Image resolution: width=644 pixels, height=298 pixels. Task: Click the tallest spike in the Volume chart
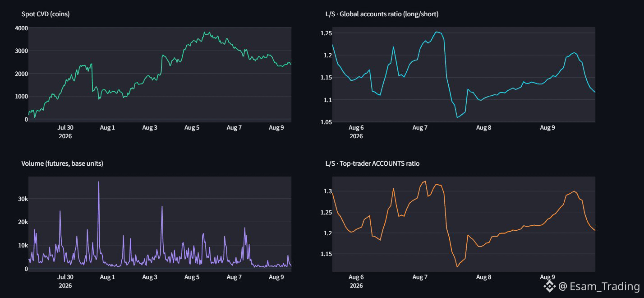pos(99,182)
